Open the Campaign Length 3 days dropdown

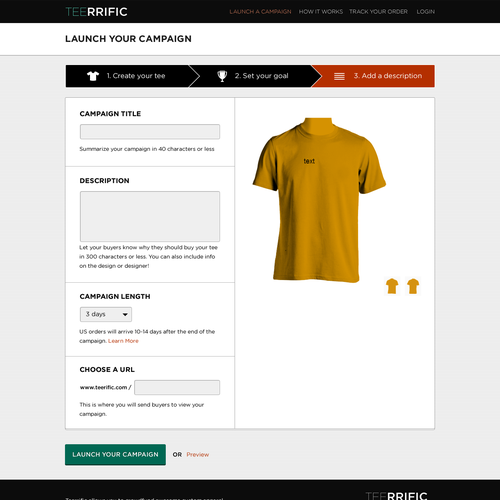pos(106,314)
